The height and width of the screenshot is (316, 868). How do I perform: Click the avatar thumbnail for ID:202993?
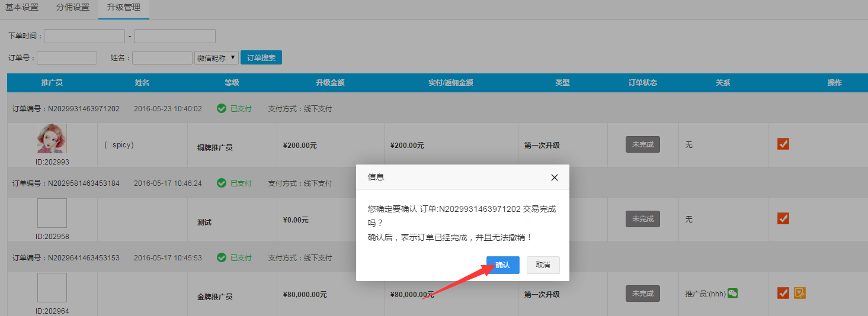(x=52, y=138)
